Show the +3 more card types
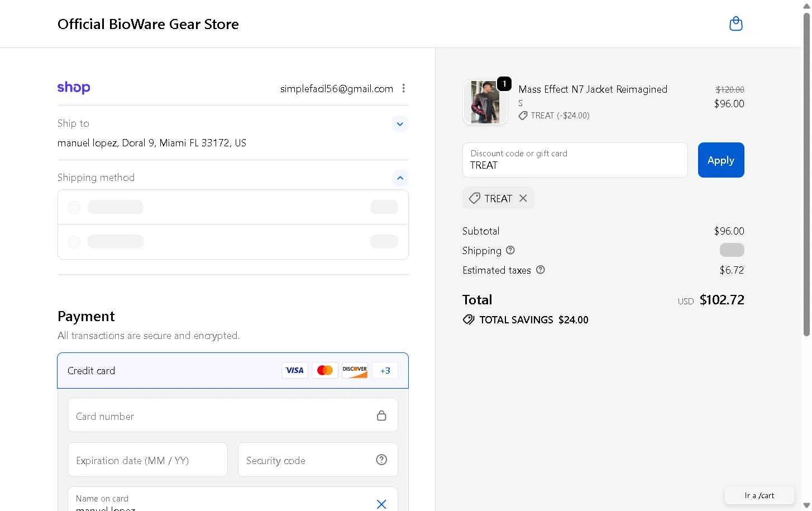This screenshot has height=511, width=812. pos(385,370)
